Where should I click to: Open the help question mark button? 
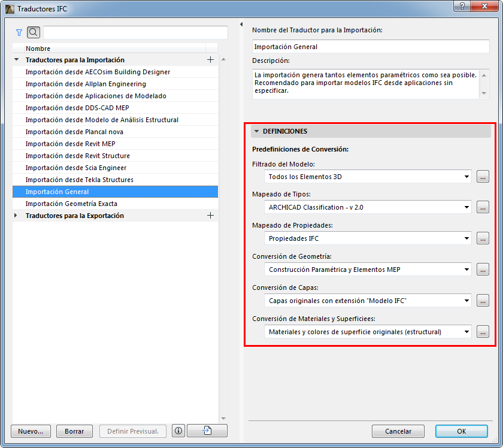pos(462,6)
